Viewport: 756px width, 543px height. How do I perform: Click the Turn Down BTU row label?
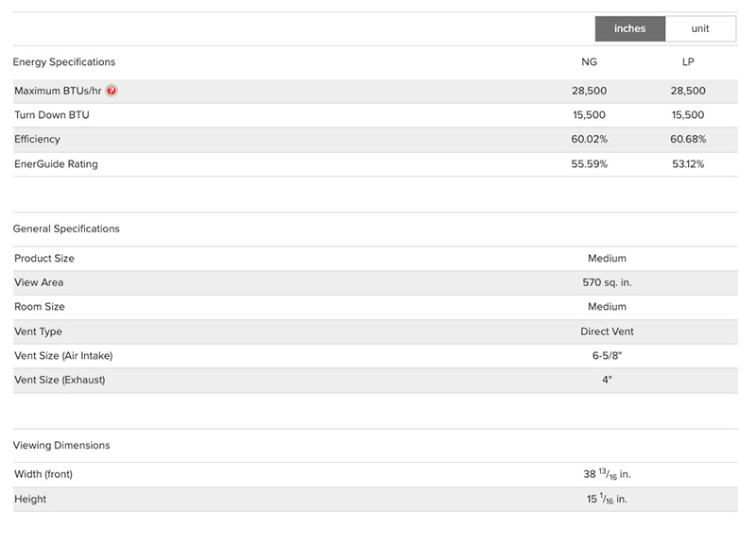click(52, 115)
